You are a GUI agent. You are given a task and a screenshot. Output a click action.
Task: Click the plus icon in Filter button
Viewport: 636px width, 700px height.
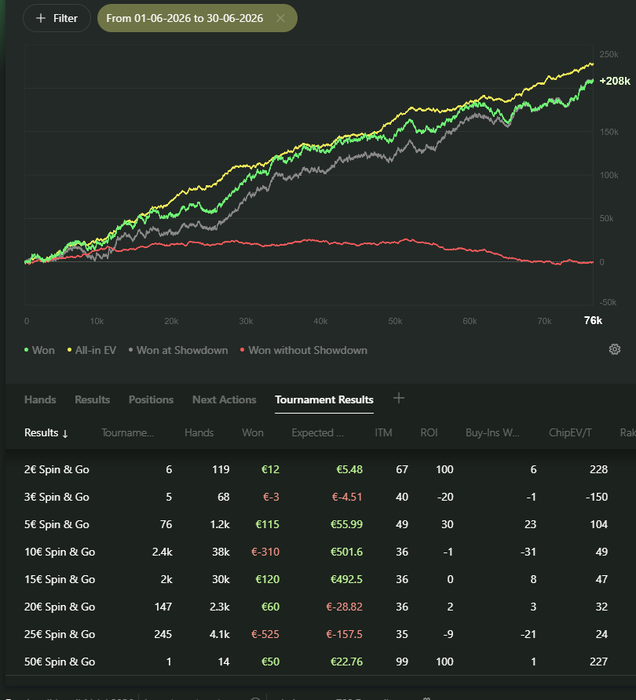point(41,18)
